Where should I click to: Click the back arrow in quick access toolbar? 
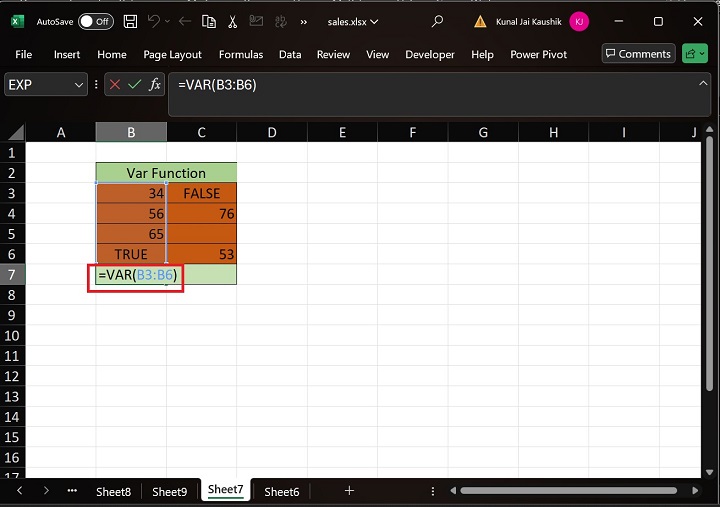point(185,21)
